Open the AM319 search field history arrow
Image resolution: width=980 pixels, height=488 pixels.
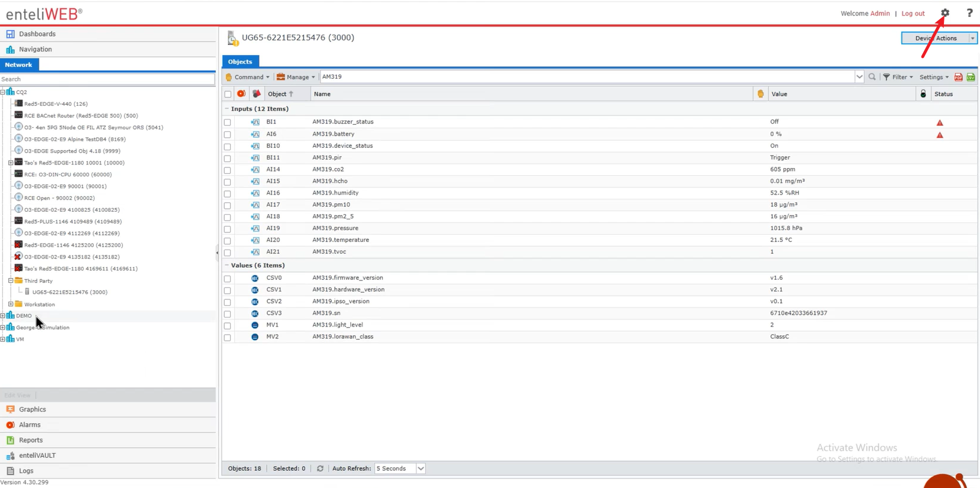click(859, 77)
